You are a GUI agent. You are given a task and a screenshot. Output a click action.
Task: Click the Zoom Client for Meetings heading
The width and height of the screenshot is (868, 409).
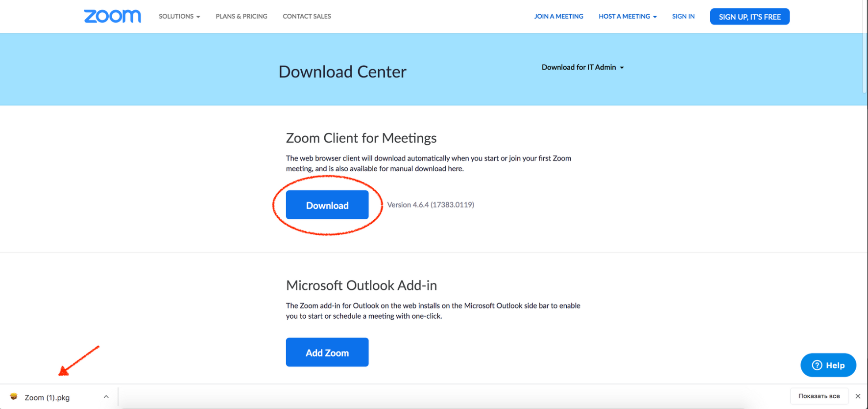pyautogui.click(x=361, y=138)
